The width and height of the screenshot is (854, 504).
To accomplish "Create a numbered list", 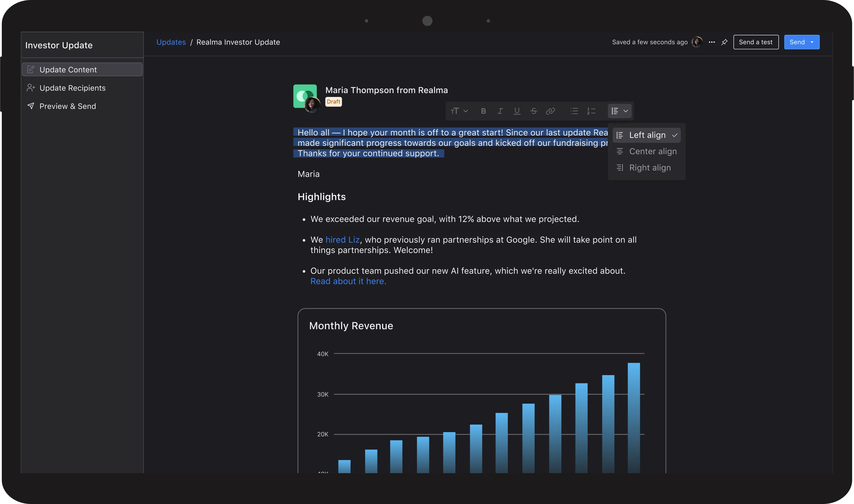I will (591, 111).
